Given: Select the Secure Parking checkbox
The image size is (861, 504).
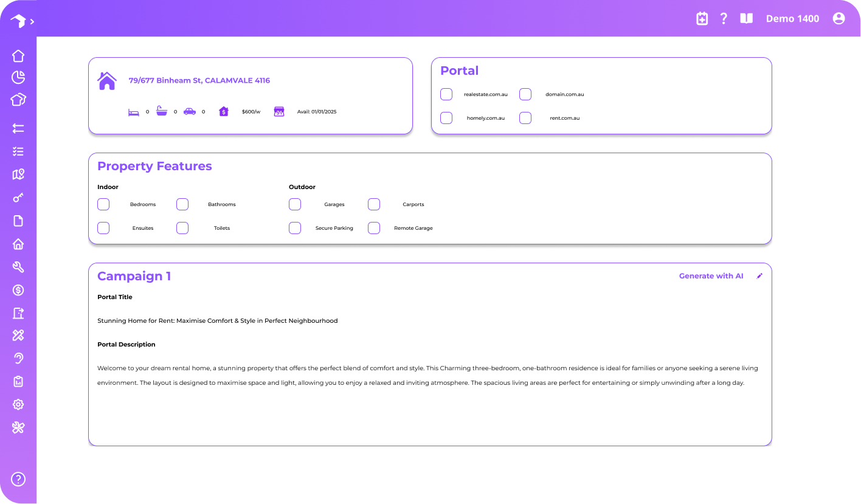Looking at the screenshot, I should [295, 228].
